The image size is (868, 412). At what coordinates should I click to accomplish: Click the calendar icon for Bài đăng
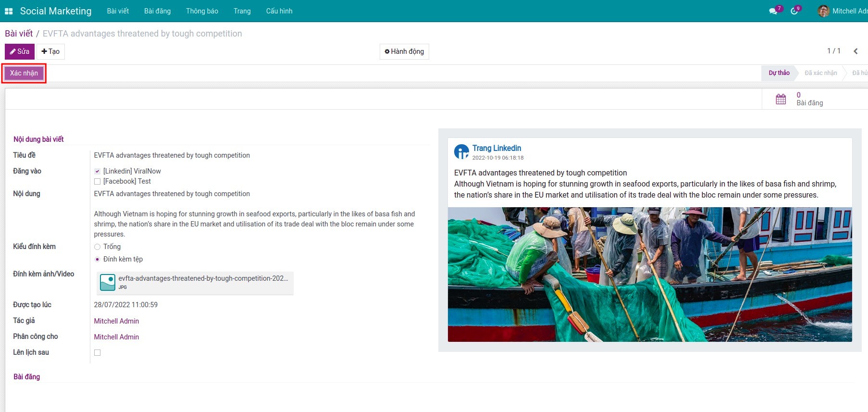[x=781, y=99]
